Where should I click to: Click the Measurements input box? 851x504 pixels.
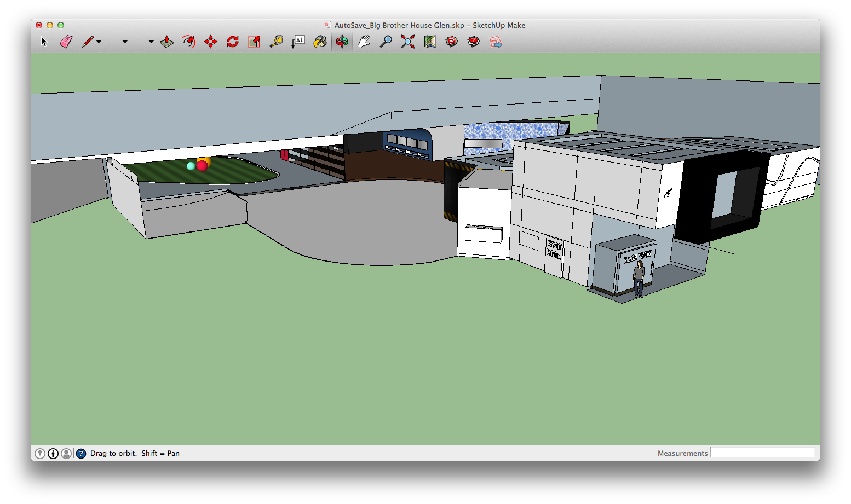(x=762, y=453)
